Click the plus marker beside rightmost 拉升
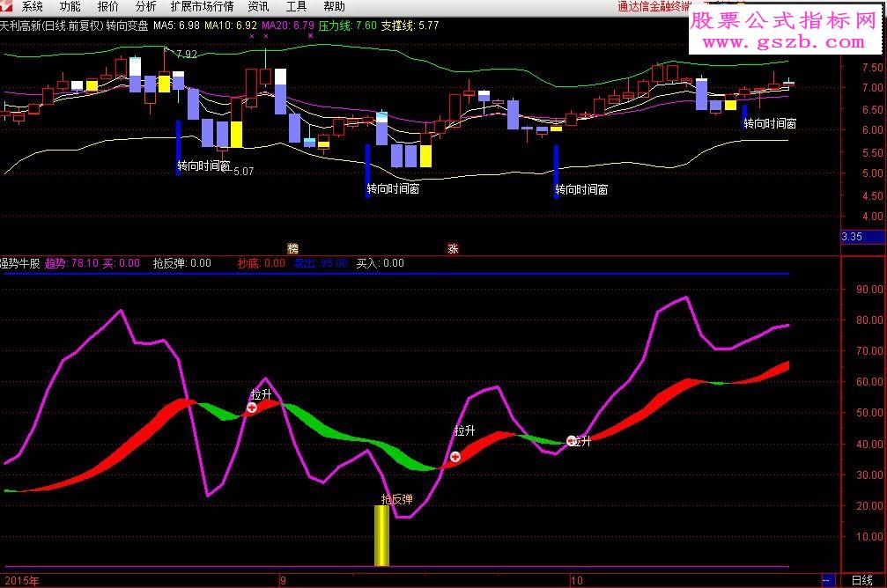Screen dimensions: 887x588 (572, 440)
